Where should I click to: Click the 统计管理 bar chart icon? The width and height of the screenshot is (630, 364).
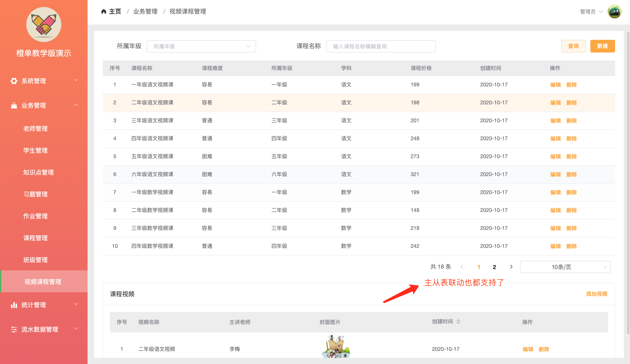click(x=14, y=305)
